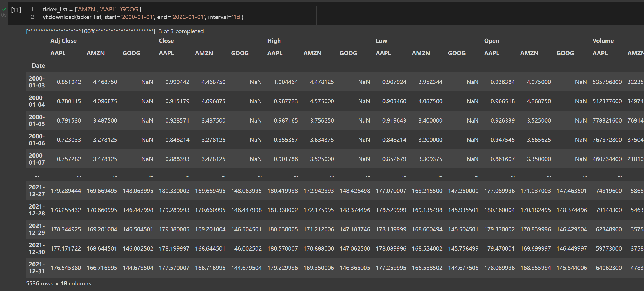The image size is (644, 291).
Task: Click the value 179.289444 in Adj Close
Action: pos(66,191)
